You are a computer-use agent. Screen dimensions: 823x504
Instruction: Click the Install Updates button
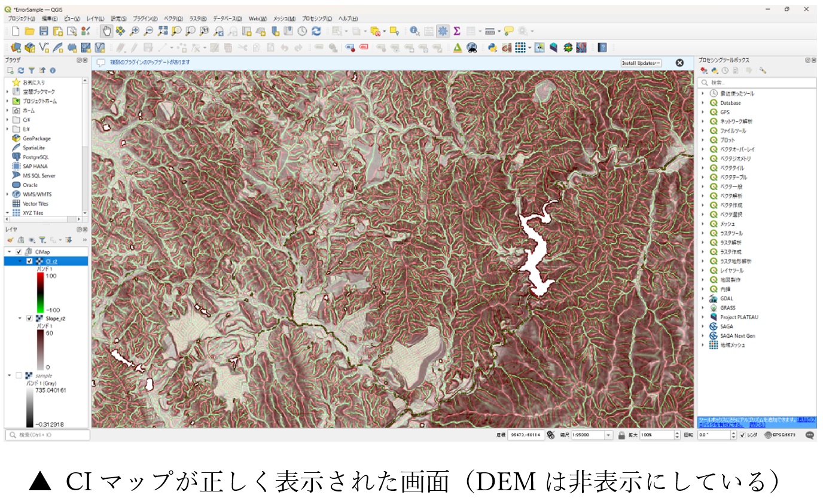pyautogui.click(x=641, y=63)
